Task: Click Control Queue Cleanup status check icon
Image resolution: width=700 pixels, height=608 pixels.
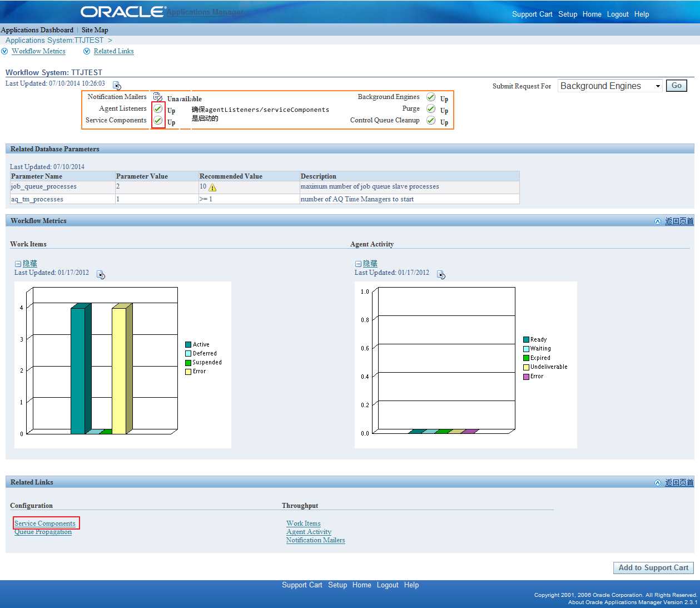Action: [431, 120]
